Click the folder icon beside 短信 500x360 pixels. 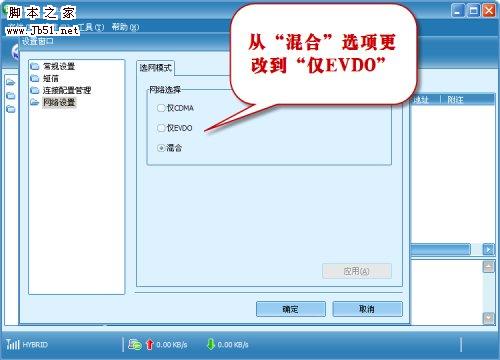(x=35, y=78)
